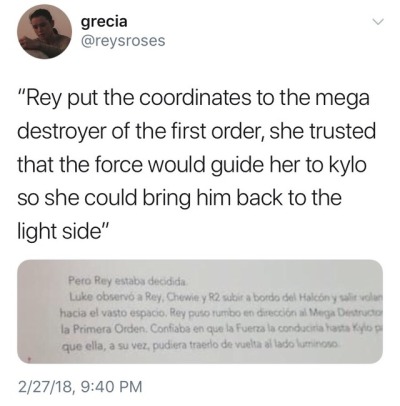The image size is (400, 406).
Task: Click the "hacia el vasto espacio" line in photo
Action: point(221,313)
